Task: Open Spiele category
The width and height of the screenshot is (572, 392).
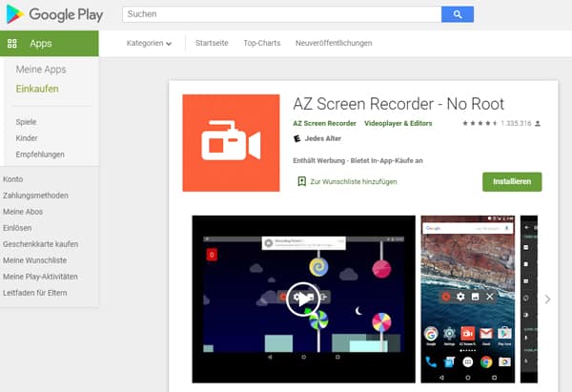Action: pos(26,122)
